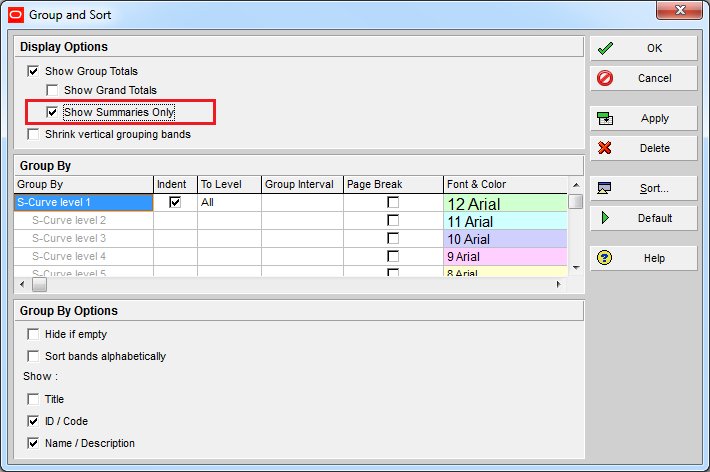
Task: Uncheck Show Group Totals
Action: (33, 71)
